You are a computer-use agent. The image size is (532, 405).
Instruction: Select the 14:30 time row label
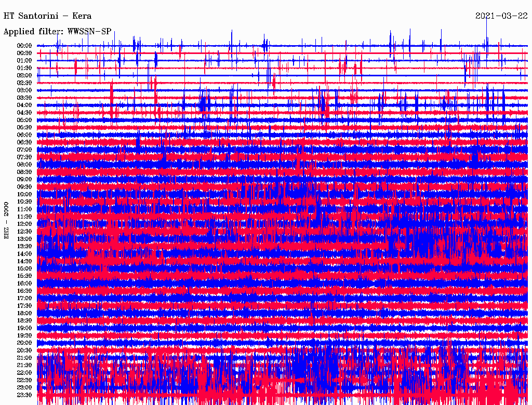(24, 262)
